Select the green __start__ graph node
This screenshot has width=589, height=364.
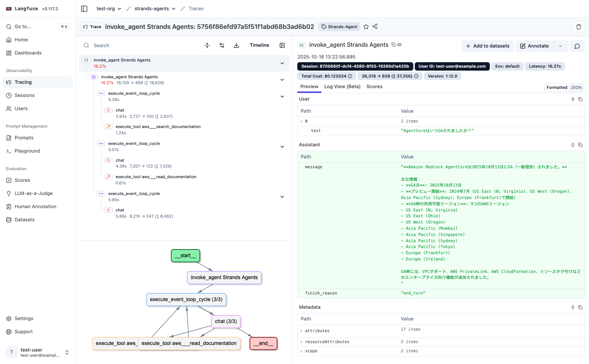coord(186,256)
